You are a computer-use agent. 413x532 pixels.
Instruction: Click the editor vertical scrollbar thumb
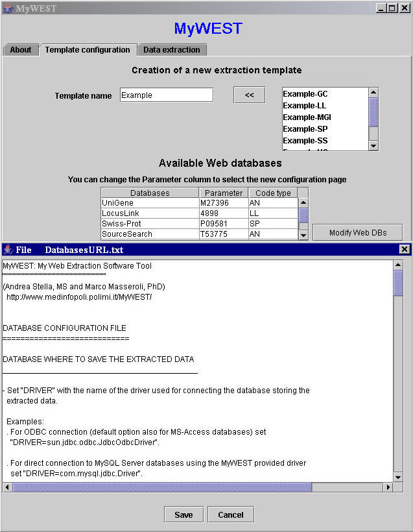(x=398, y=283)
